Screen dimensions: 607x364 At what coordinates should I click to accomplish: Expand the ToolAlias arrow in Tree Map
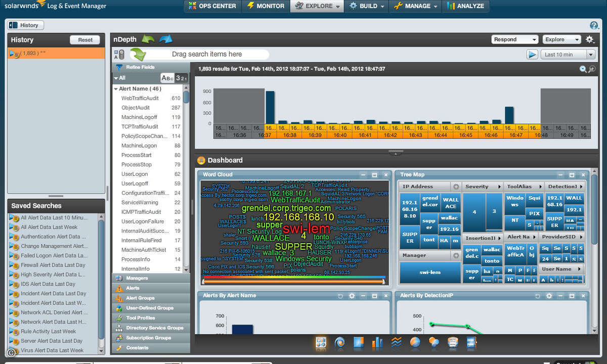pos(541,187)
